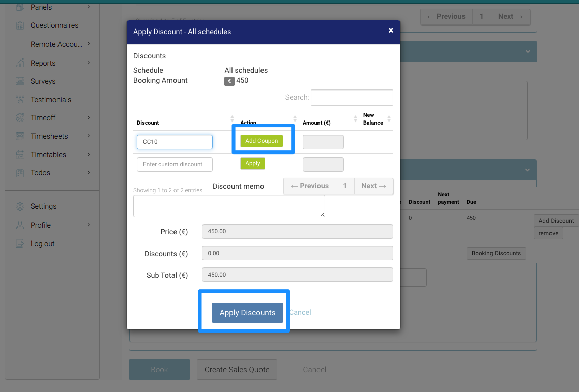The height and width of the screenshot is (392, 579).
Task: Open Remote Accounts menu item
Action: click(x=56, y=44)
